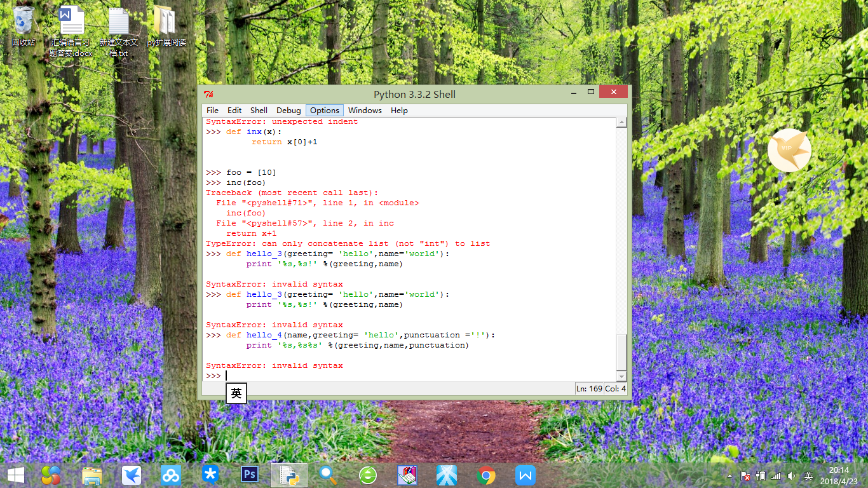868x488 pixels.
Task: Click the shell scrollbar up arrow
Action: [621, 122]
